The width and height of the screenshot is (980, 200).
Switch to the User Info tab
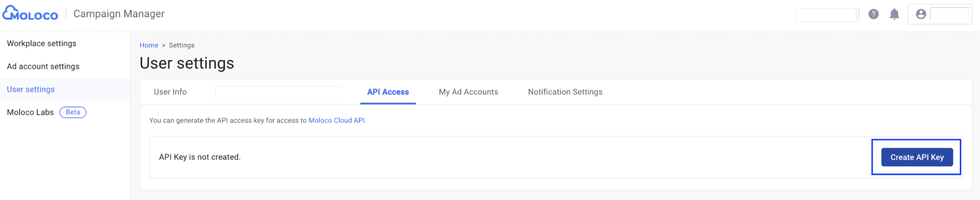pyautogui.click(x=170, y=92)
